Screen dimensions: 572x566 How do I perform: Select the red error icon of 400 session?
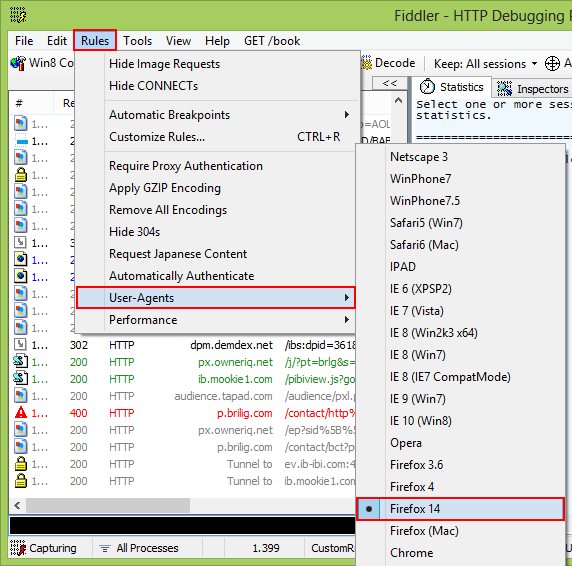(21, 412)
